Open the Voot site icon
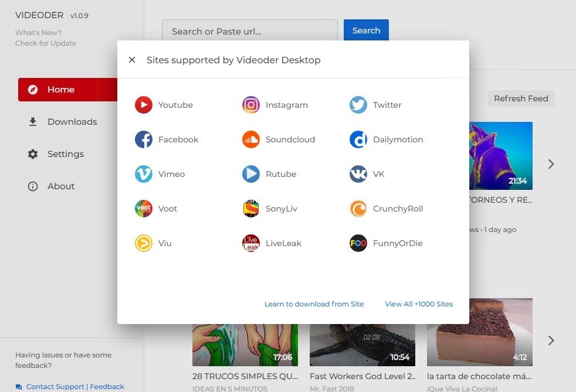576x392 pixels. pyautogui.click(x=144, y=209)
